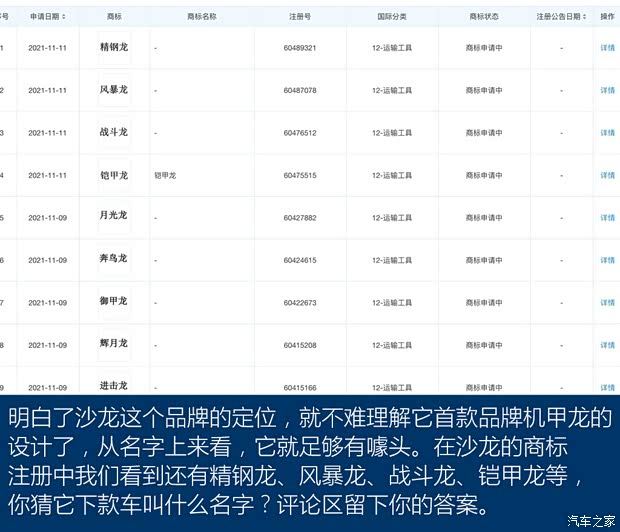This screenshot has height=532, width=620.
Task: Click 2021-11-11 date in 风暴龙 row
Action: coord(47,90)
